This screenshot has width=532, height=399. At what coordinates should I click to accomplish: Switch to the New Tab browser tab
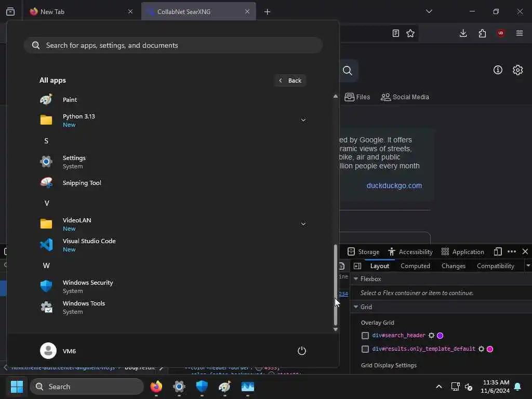(81, 12)
